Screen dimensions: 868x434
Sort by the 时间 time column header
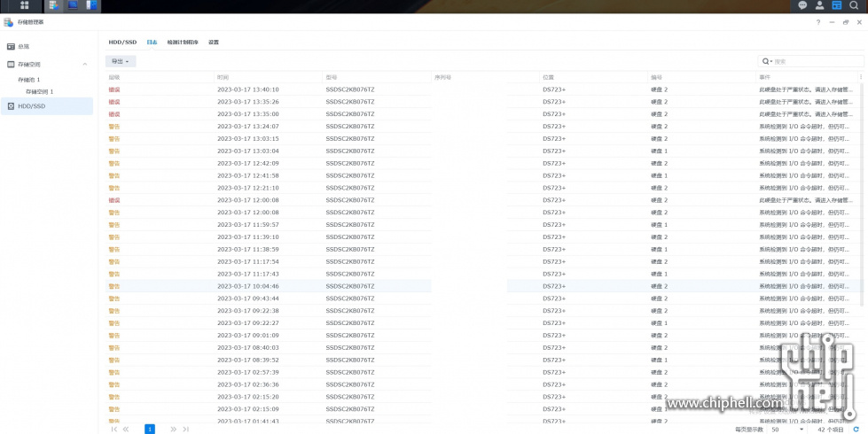268,77
